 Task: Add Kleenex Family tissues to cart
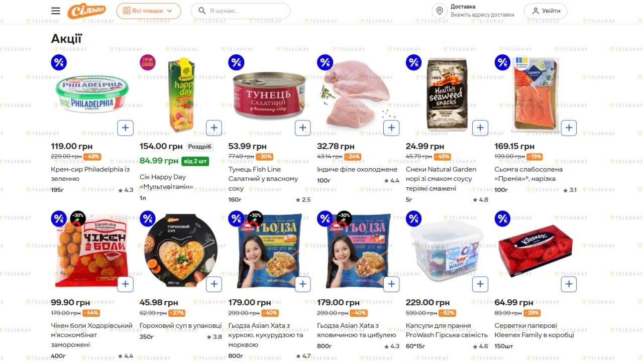tap(569, 284)
